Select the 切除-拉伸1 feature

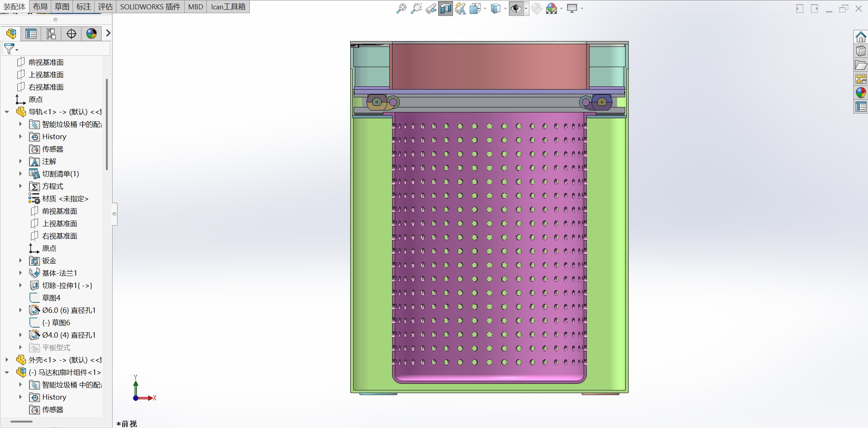[67, 285]
